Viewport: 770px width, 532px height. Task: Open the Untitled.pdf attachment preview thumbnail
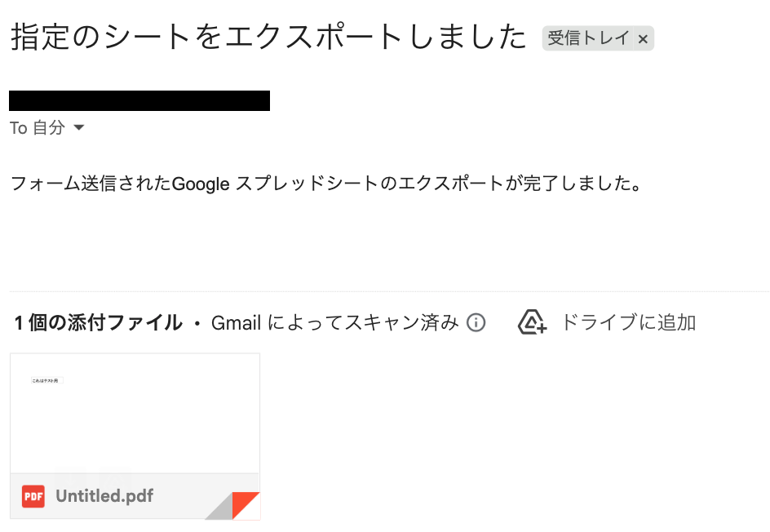click(135, 413)
